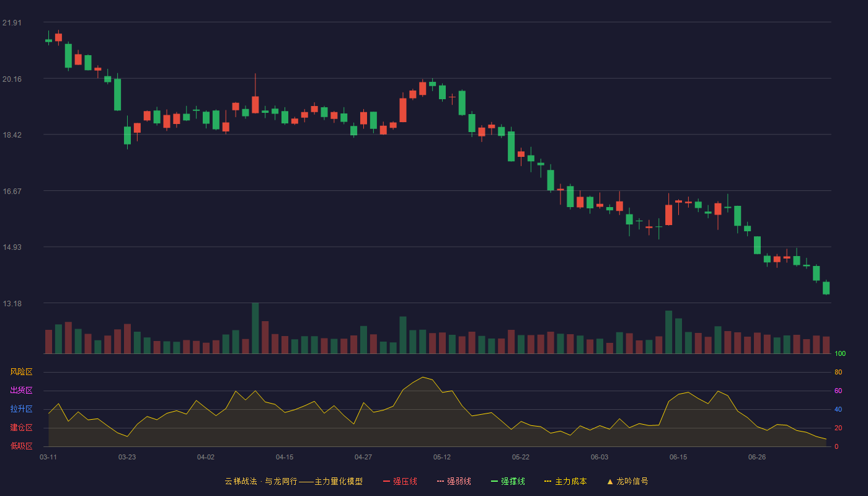Click the 云梯战法 主力量化模型 title text
868x496 pixels.
point(293,481)
